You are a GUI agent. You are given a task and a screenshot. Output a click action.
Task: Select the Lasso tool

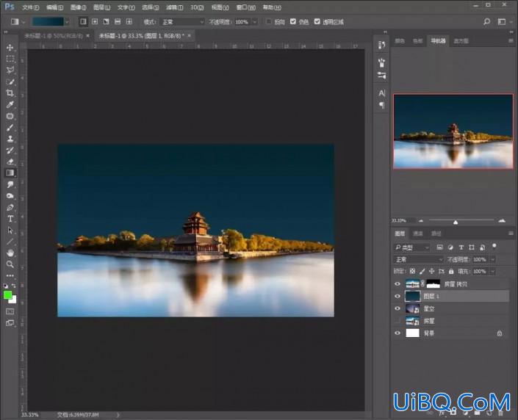(10, 70)
